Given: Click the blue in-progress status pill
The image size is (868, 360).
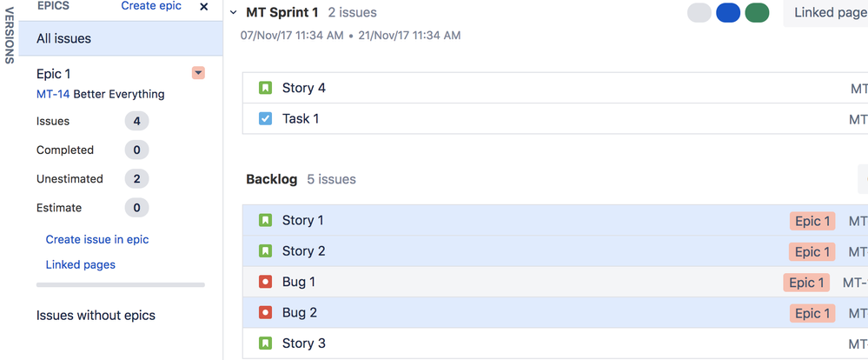Looking at the screenshot, I should tap(728, 13).
